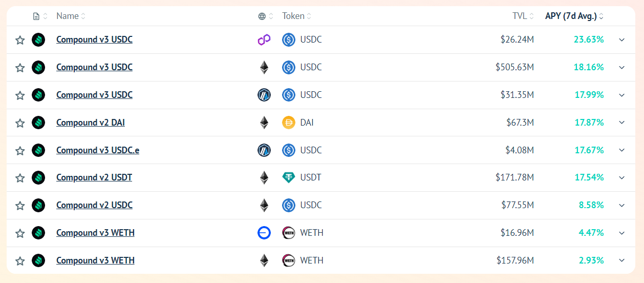The image size is (644, 283).
Task: Click Arbitrum chain icon in Compound v3 USDC.e row
Action: coord(264,150)
